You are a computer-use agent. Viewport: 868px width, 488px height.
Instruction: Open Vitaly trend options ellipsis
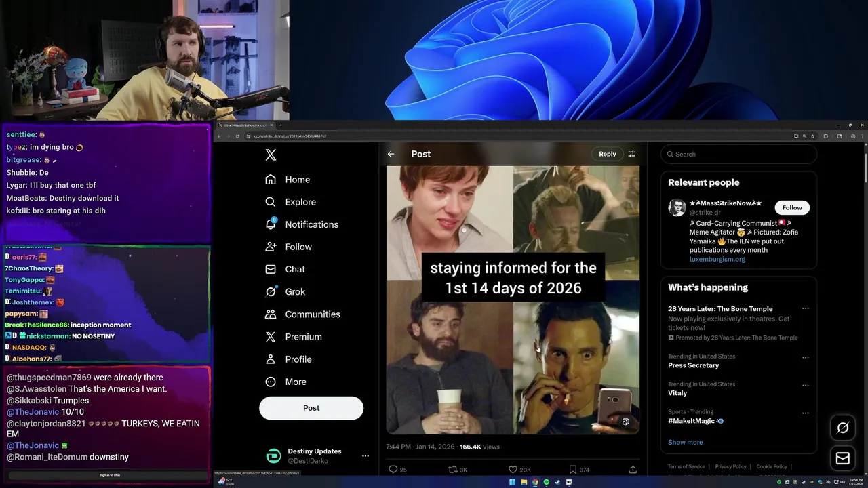click(805, 385)
